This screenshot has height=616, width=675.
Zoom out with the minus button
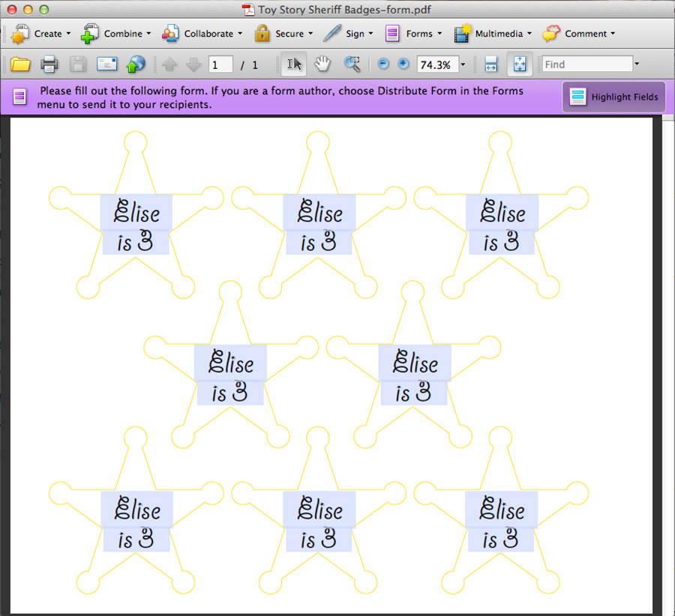(x=383, y=64)
